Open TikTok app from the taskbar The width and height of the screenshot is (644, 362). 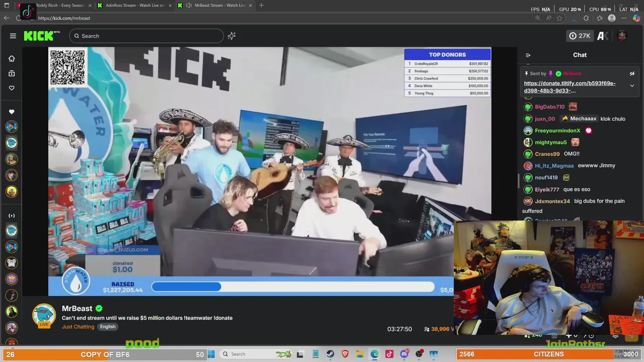pos(389,354)
